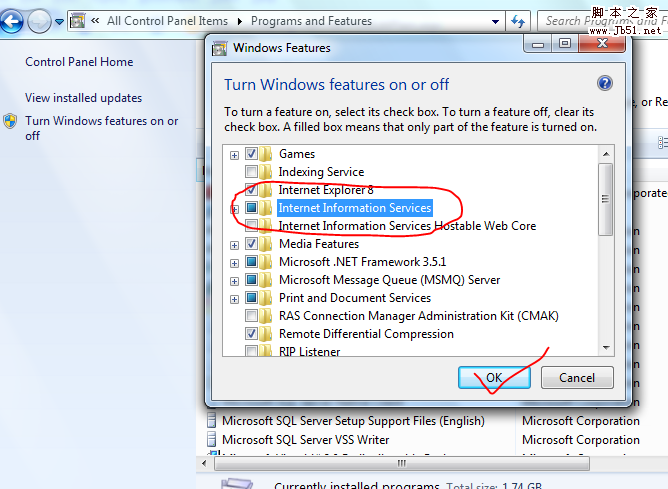Toggle Microsoft Message Queue (MSMQ) Server checkbox
This screenshot has width=668, height=489.
251,279
